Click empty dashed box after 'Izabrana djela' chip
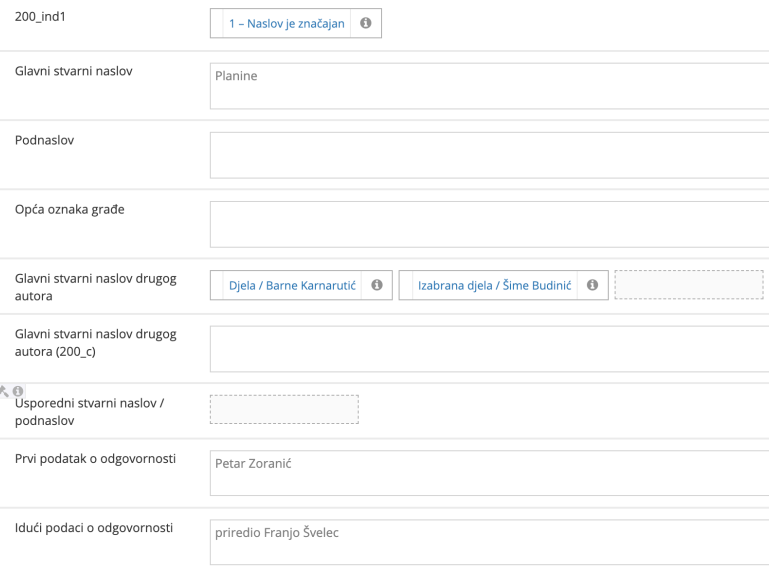The height and width of the screenshot is (573, 769). (x=688, y=285)
